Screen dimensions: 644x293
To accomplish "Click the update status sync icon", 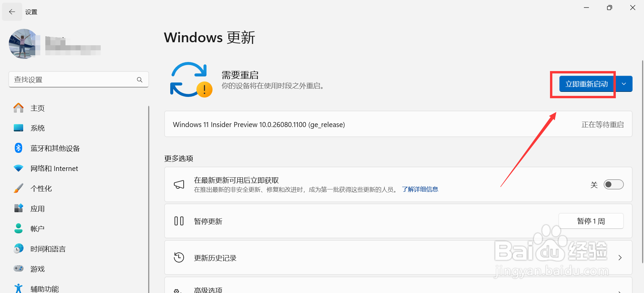I will [191, 80].
